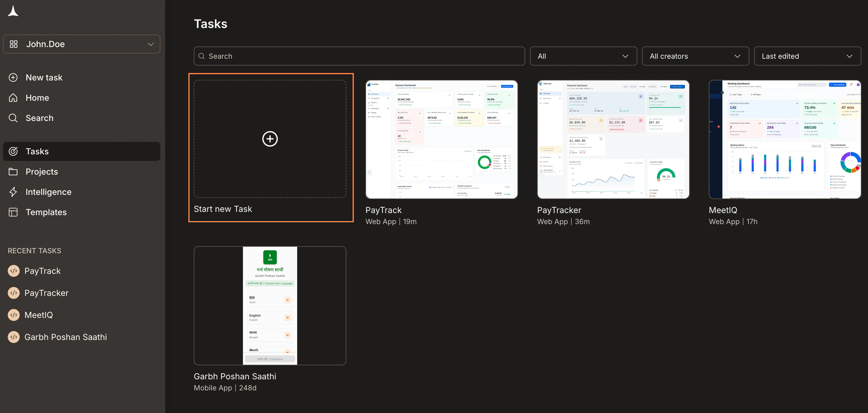Open Garbh Poshan Saathi in recent tasks
The image size is (868, 413).
(66, 337)
